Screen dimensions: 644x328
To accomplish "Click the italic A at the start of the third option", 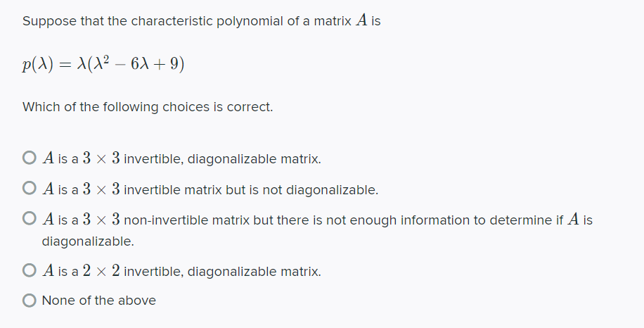I will tap(48, 219).
